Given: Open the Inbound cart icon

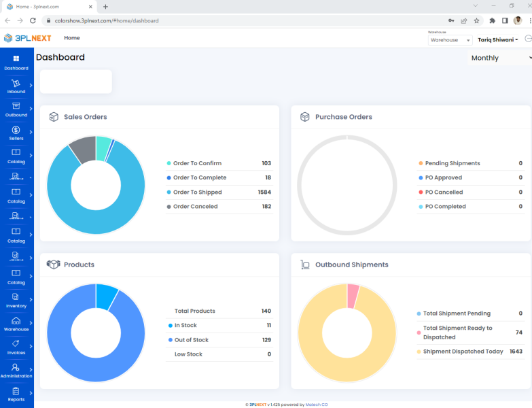Looking at the screenshot, I should [16, 83].
